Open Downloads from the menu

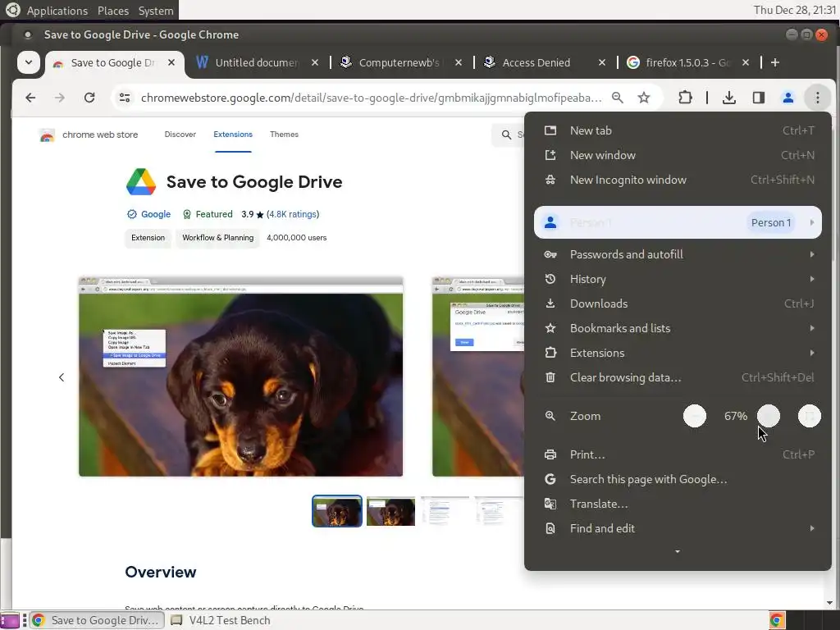click(678, 304)
